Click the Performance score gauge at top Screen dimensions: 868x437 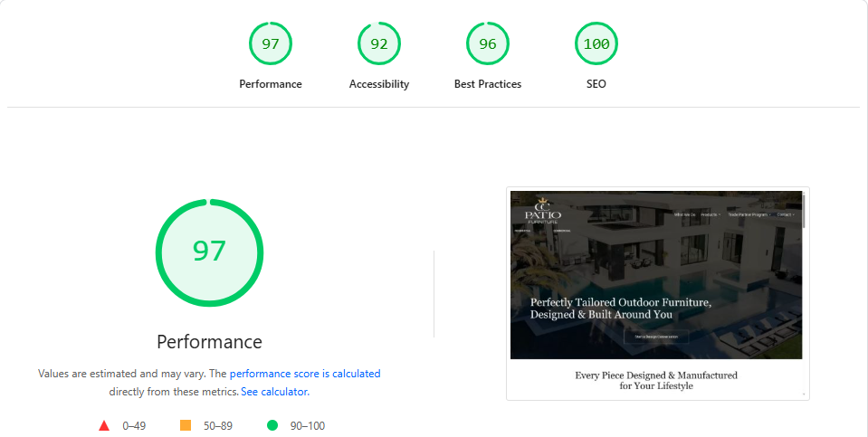271,43
